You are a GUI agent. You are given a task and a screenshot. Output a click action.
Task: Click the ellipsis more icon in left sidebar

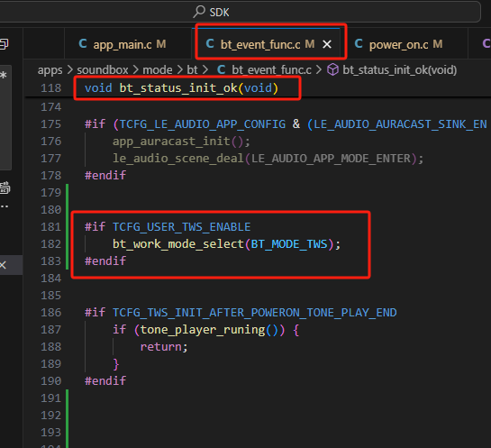(5, 206)
